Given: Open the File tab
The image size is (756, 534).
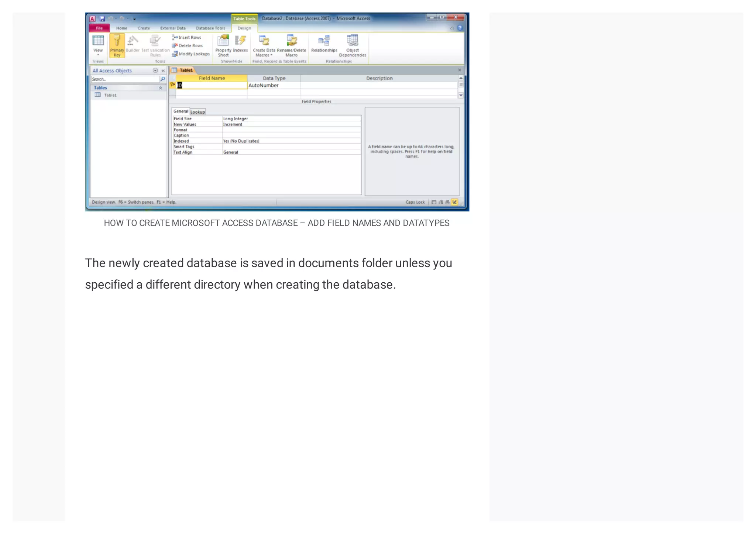Looking at the screenshot, I should pyautogui.click(x=99, y=28).
